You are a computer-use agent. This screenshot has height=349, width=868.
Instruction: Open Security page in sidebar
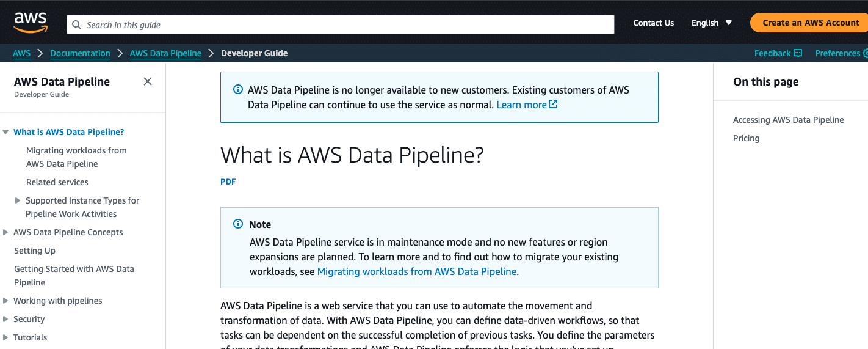point(29,319)
